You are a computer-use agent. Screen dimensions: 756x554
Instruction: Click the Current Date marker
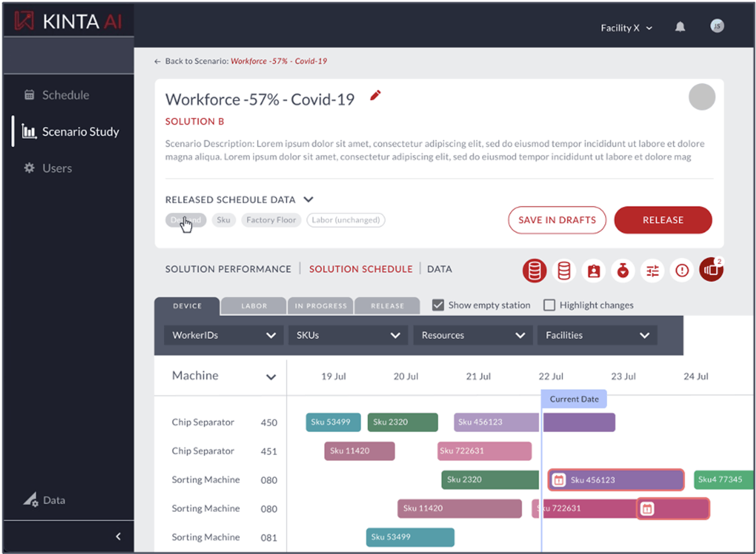click(x=574, y=399)
